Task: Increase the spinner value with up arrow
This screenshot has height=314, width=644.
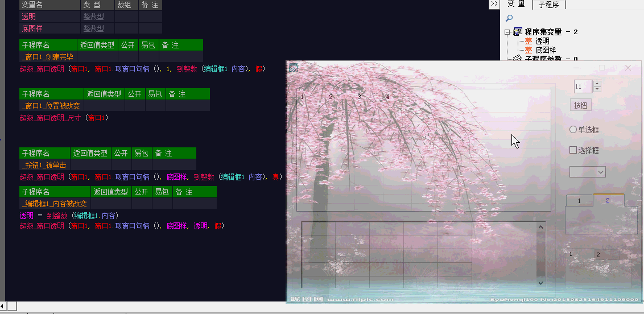Action: click(x=597, y=84)
